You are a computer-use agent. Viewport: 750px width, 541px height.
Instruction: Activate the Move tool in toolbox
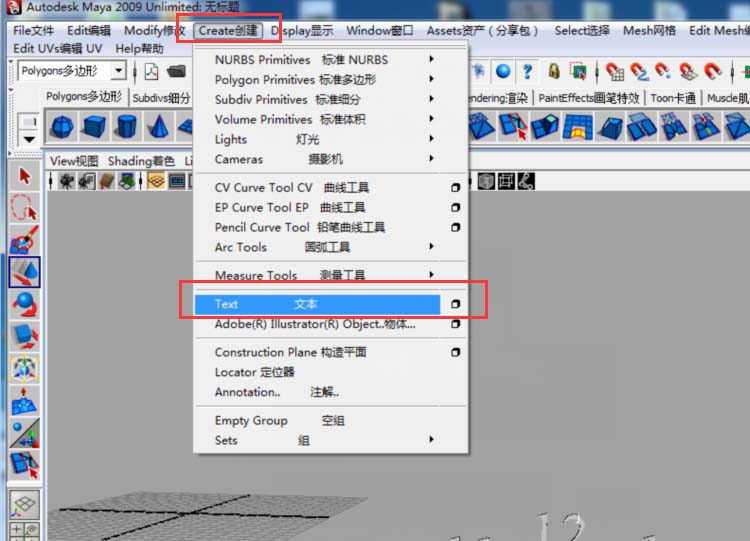[x=24, y=272]
